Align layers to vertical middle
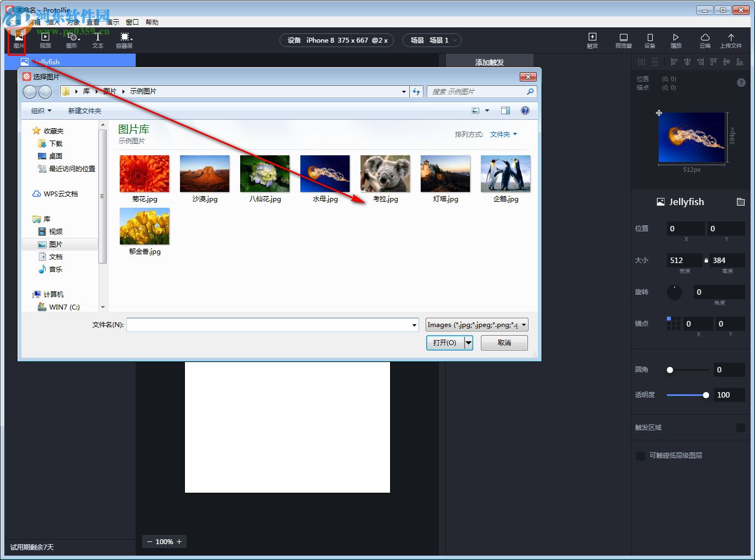The height and width of the screenshot is (560, 755). (x=727, y=62)
